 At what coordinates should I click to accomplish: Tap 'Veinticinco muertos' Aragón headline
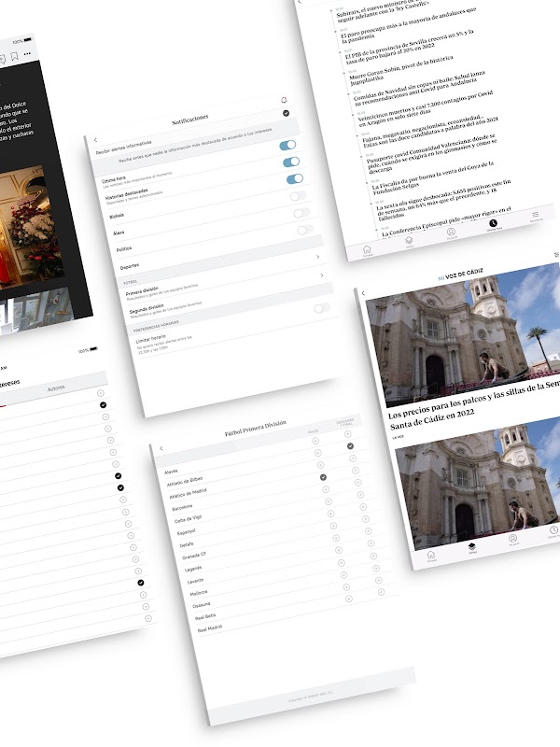click(424, 108)
